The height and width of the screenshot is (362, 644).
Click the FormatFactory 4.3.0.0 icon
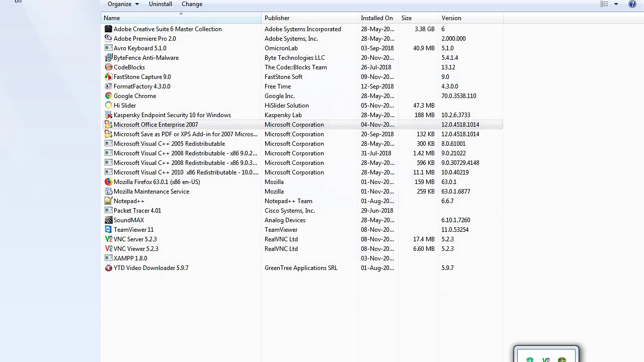point(108,86)
